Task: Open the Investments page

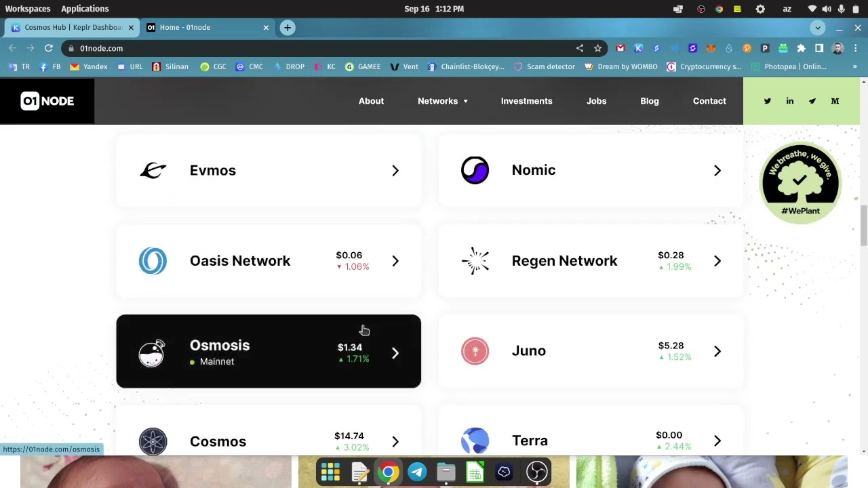Action: [x=526, y=101]
